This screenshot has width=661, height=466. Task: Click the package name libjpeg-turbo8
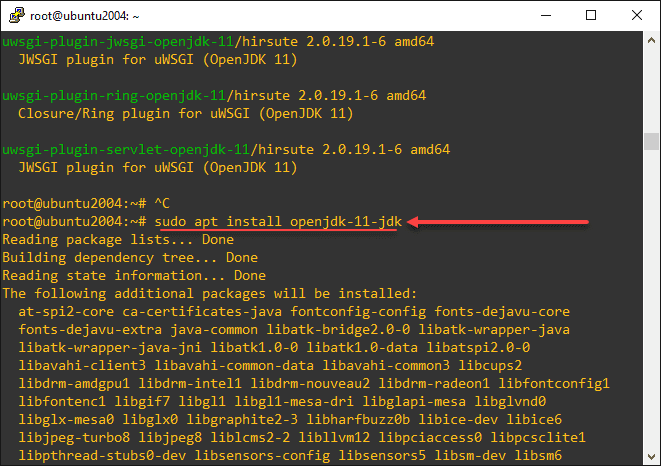point(74,437)
